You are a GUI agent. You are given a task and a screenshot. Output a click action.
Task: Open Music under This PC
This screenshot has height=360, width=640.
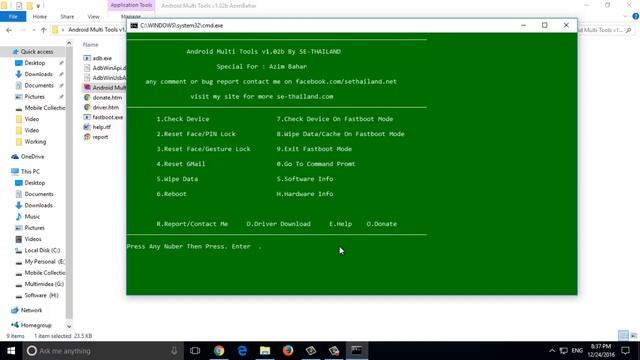32,216
